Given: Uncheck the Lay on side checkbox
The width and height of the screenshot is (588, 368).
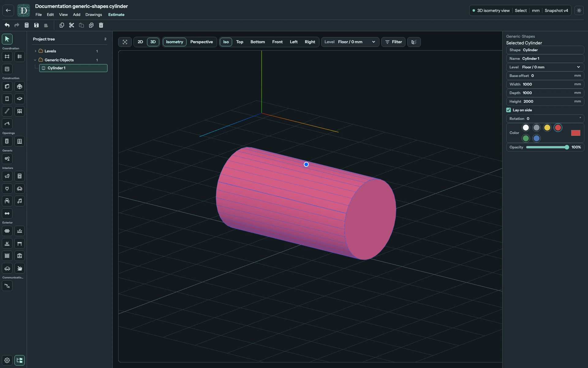Looking at the screenshot, I should coord(509,110).
